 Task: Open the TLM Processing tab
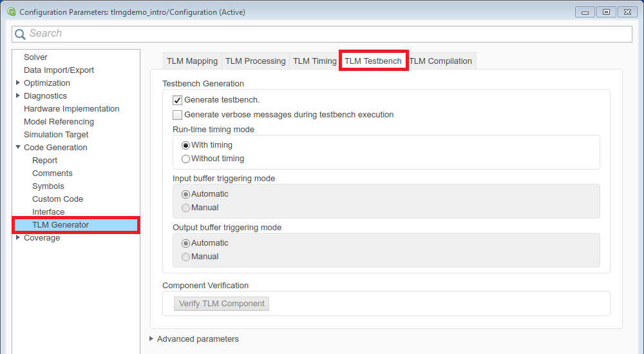pos(255,61)
